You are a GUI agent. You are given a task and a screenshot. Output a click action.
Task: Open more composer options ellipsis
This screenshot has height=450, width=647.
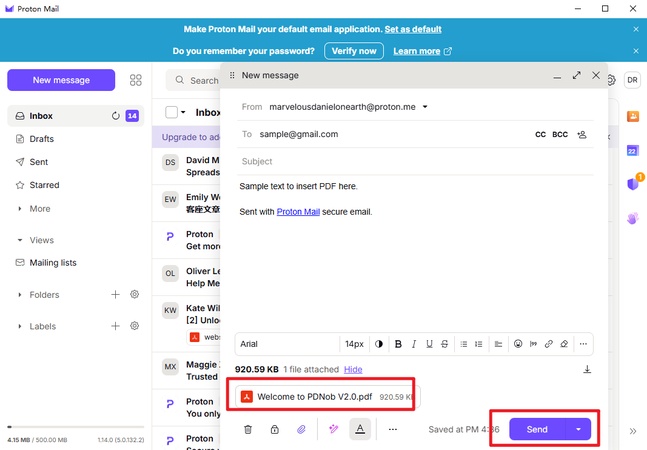click(392, 429)
